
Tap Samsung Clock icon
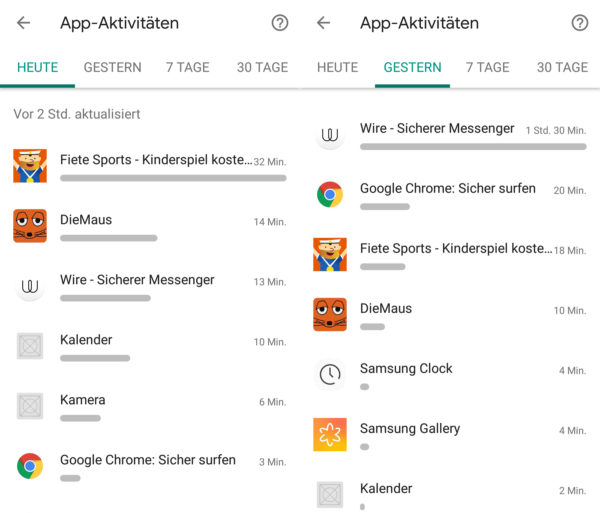coord(330,374)
